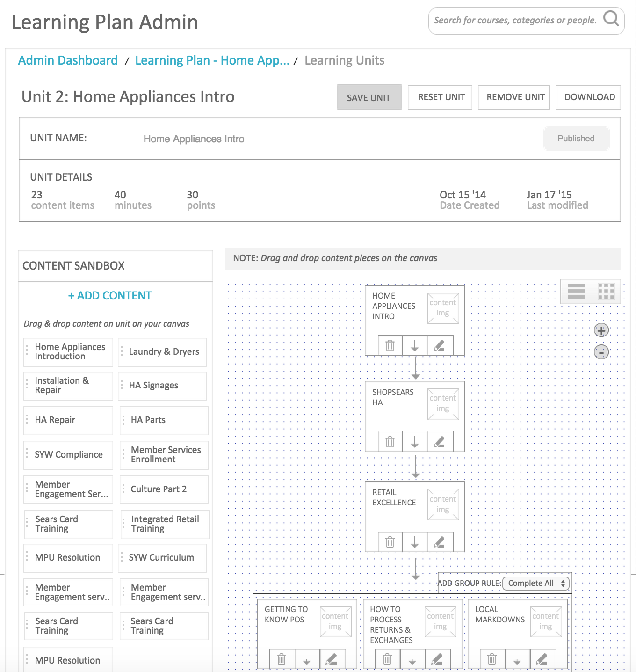
Task: Edit the Home Appliances Intro card
Action: coord(440,345)
